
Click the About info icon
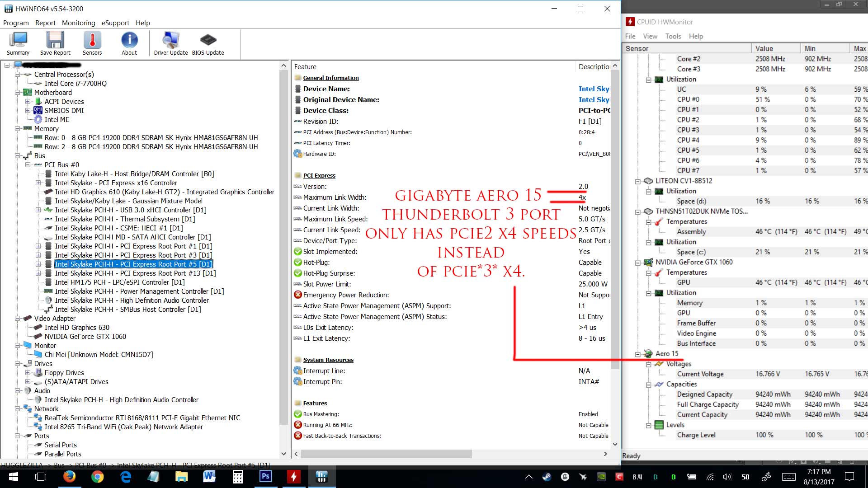[x=129, y=43]
